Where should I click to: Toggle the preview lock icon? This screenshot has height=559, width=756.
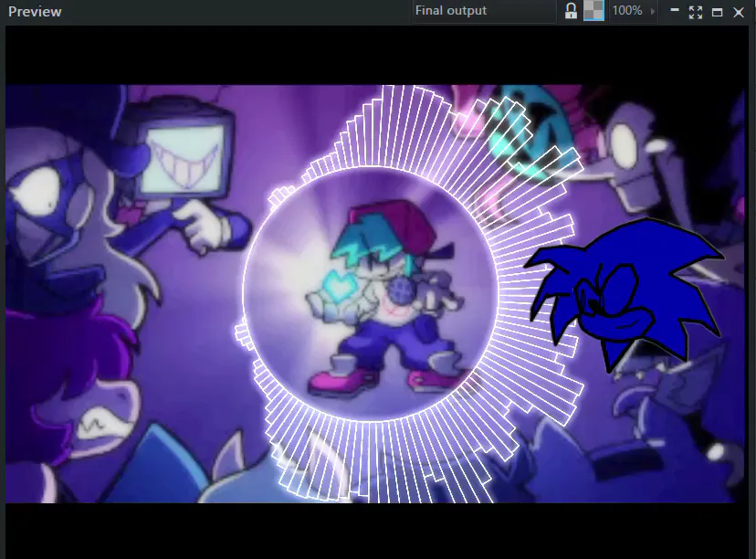[571, 11]
